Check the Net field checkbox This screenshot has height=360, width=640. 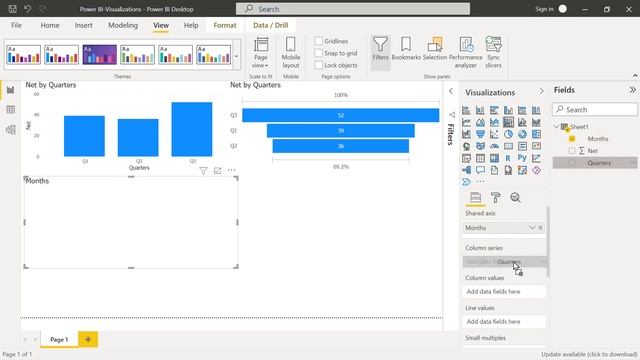(572, 151)
